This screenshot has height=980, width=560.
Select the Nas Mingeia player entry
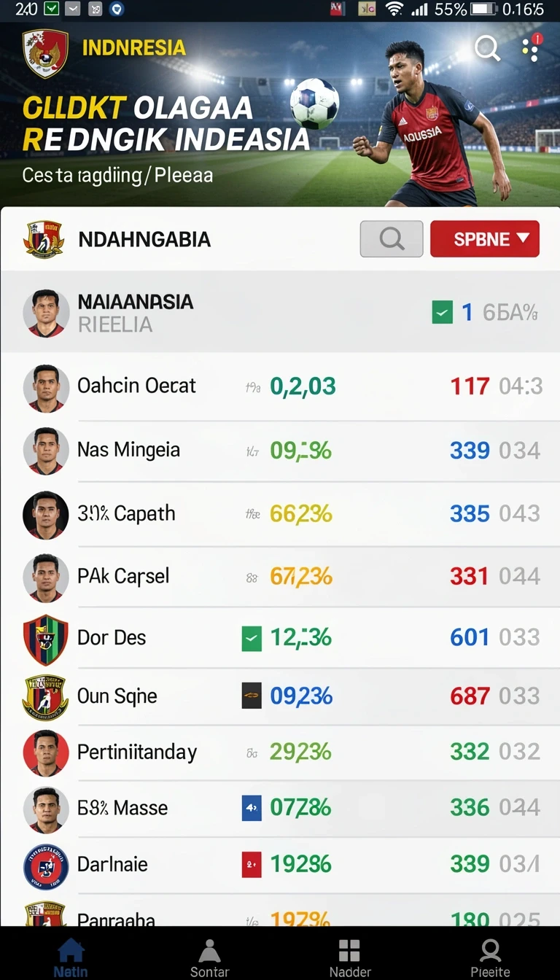tap(280, 451)
